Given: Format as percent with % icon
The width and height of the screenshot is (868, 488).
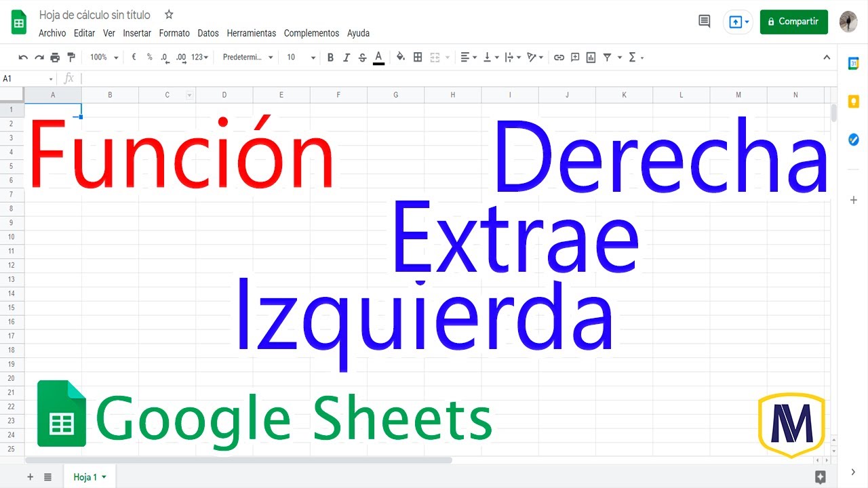Looking at the screenshot, I should [149, 58].
